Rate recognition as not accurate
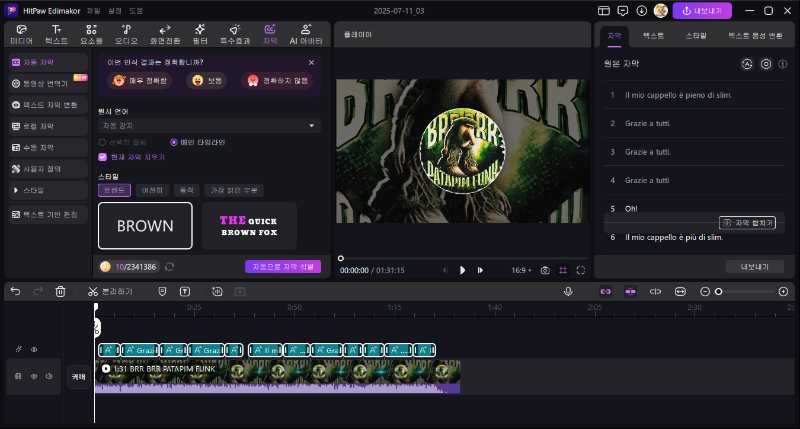The width and height of the screenshot is (800, 429). pyautogui.click(x=278, y=81)
